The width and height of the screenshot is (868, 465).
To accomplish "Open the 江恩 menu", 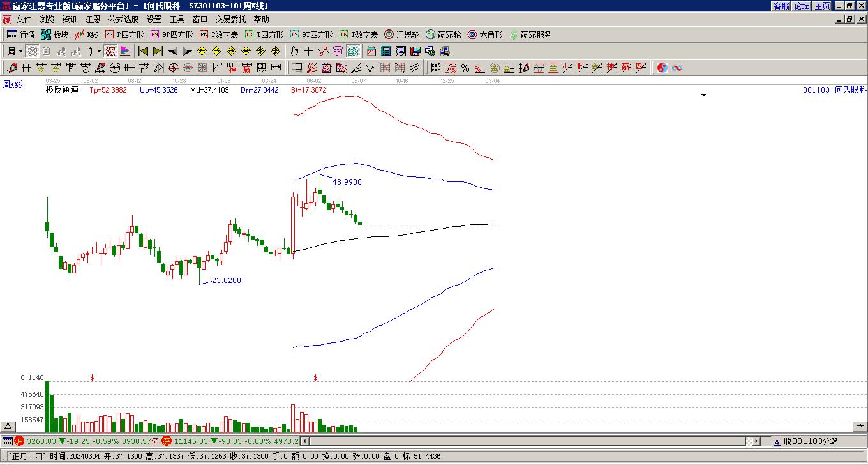I will (93, 19).
